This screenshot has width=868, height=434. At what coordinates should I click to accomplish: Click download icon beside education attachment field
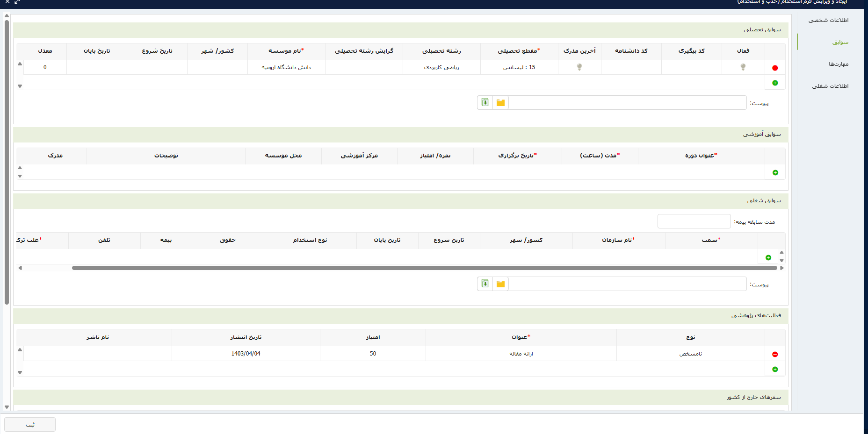pyautogui.click(x=485, y=103)
